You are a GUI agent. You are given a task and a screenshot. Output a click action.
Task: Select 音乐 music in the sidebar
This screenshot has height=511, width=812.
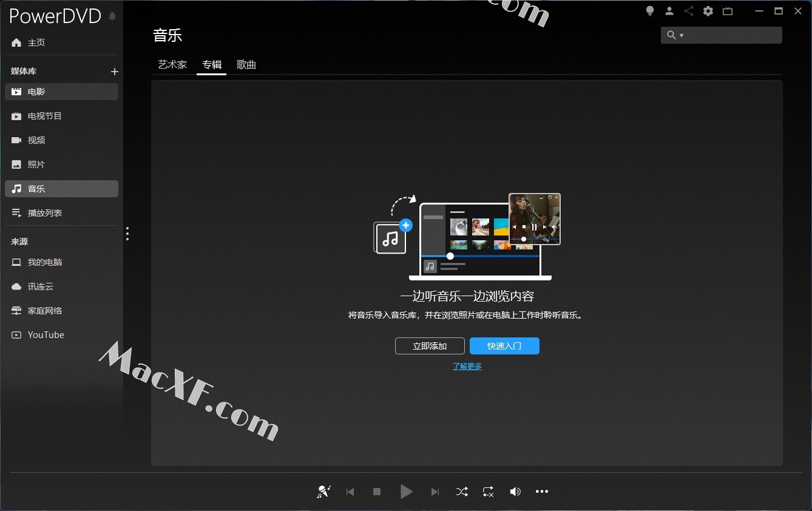point(61,189)
